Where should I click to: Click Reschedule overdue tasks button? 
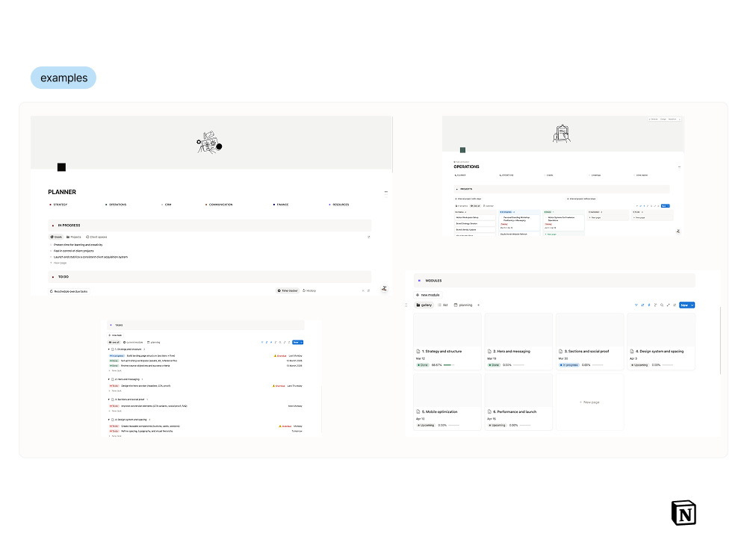tap(69, 291)
